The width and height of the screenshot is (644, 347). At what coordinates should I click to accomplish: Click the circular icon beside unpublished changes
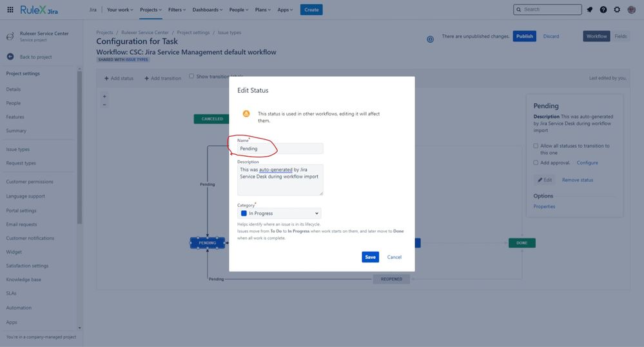[x=430, y=39]
